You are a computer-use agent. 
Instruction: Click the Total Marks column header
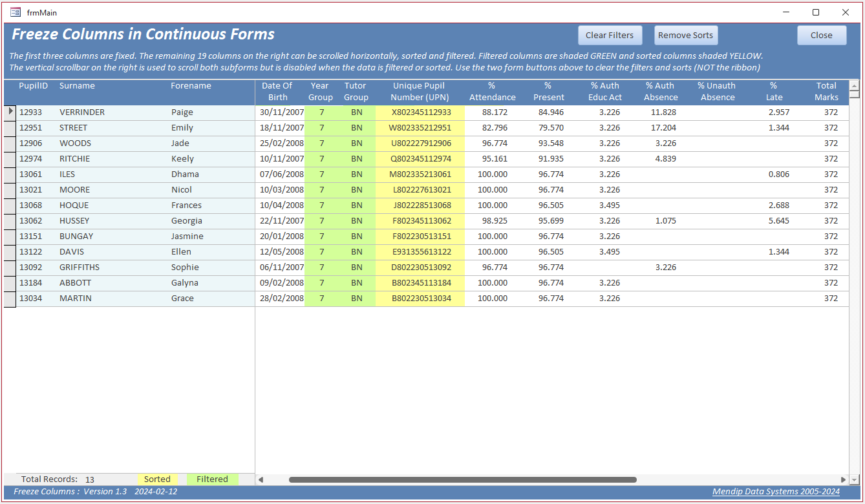click(x=826, y=91)
